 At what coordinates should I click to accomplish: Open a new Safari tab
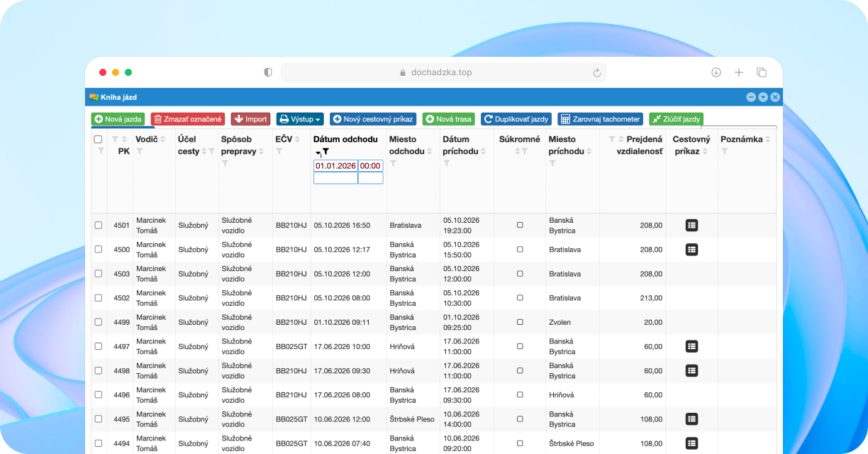[x=739, y=72]
